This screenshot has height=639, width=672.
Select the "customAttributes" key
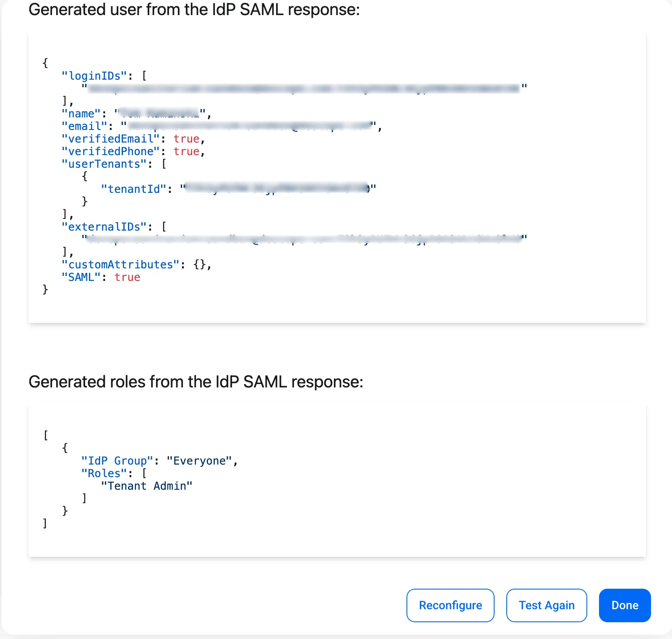coord(121,265)
